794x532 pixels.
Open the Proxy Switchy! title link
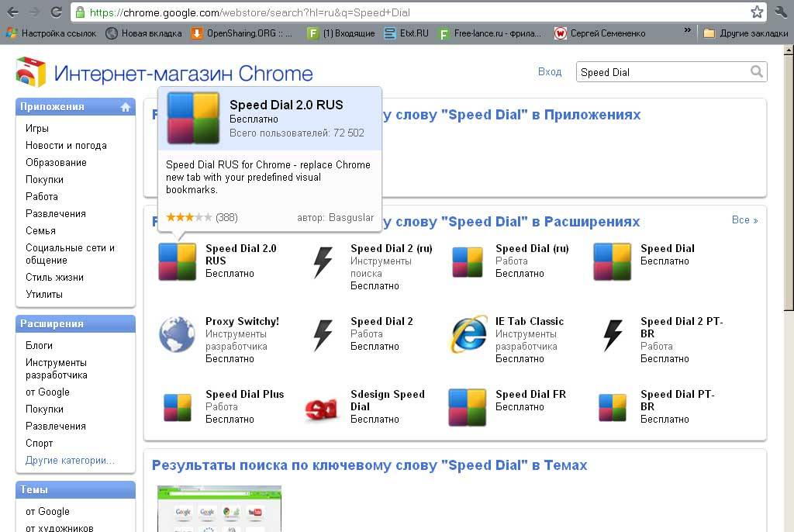click(242, 322)
